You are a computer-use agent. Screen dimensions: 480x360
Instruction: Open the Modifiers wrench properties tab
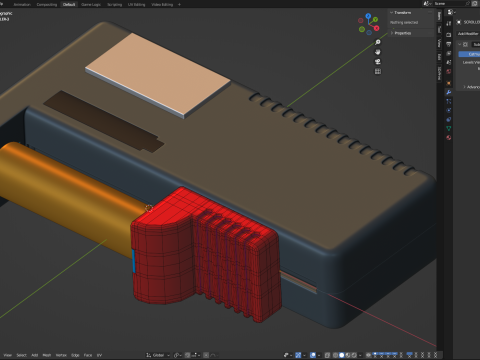(449, 92)
